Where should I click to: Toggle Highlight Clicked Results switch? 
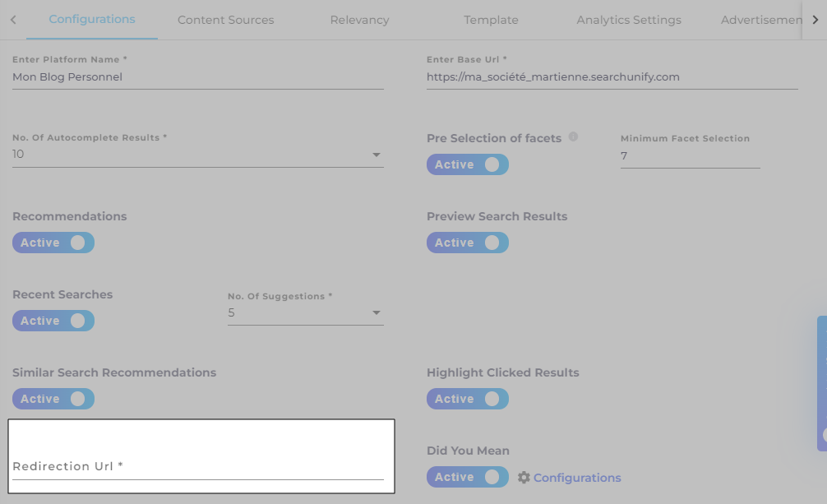coord(468,399)
